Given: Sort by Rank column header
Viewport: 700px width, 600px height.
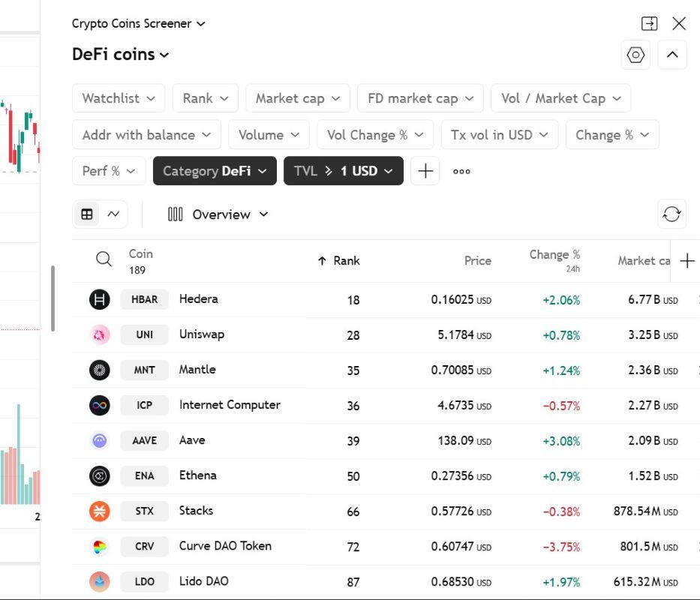Looking at the screenshot, I should point(339,261).
